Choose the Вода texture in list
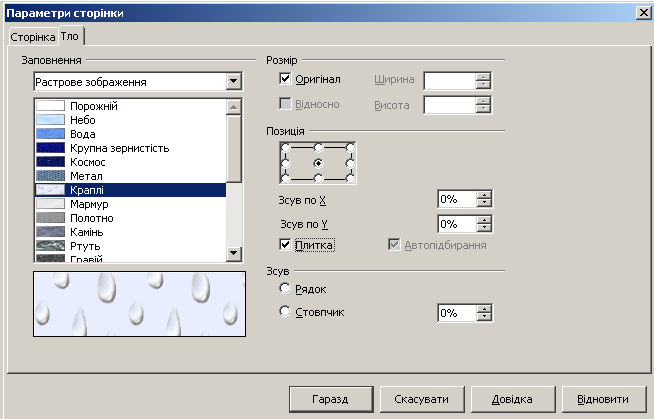Image resolution: width=654 pixels, height=419 pixels. click(x=131, y=134)
